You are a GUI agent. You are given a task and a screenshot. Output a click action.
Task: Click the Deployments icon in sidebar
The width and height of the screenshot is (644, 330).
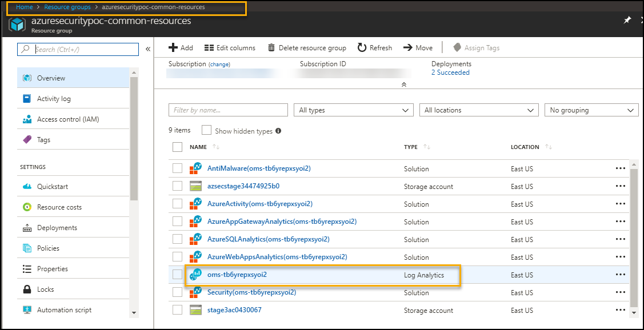[27, 228]
